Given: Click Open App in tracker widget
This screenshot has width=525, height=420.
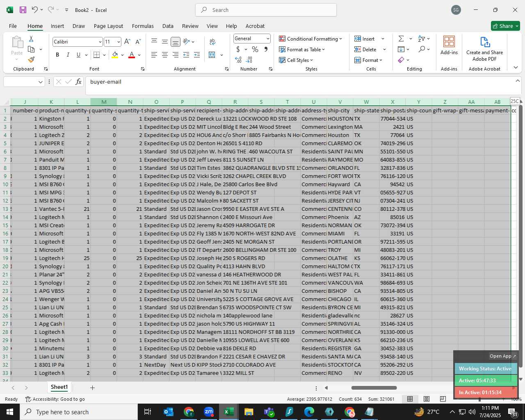Looking at the screenshot, I should coord(503,356).
